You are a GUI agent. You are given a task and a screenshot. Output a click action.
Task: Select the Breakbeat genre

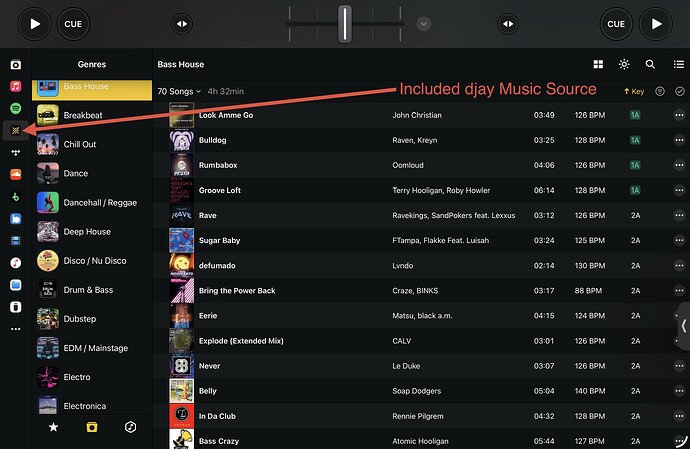click(x=92, y=115)
